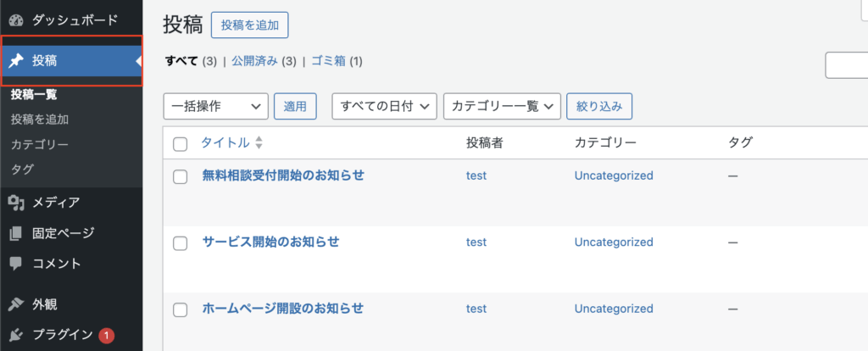Select the サービス開始のお知らせ post checkbox
Screen dimensions: 868x351
click(180, 242)
